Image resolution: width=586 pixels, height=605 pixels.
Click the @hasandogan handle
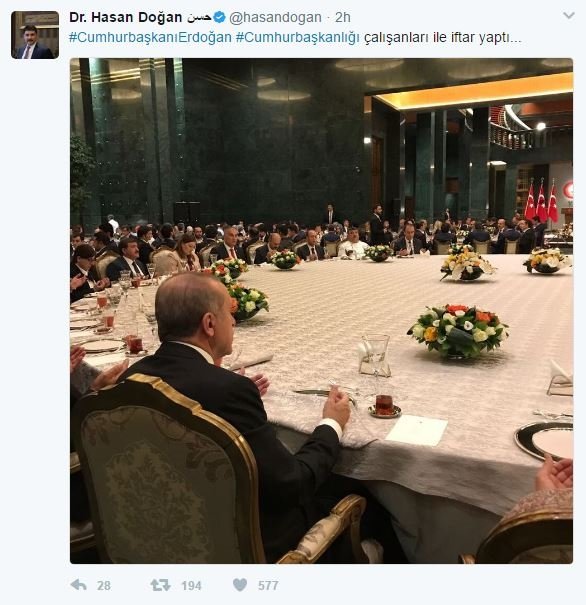275,17
